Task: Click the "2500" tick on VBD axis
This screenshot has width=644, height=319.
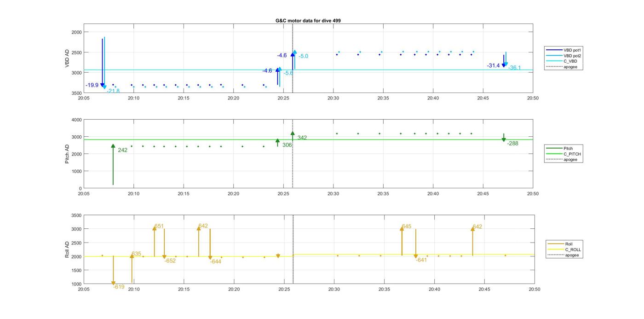Action: click(76, 52)
